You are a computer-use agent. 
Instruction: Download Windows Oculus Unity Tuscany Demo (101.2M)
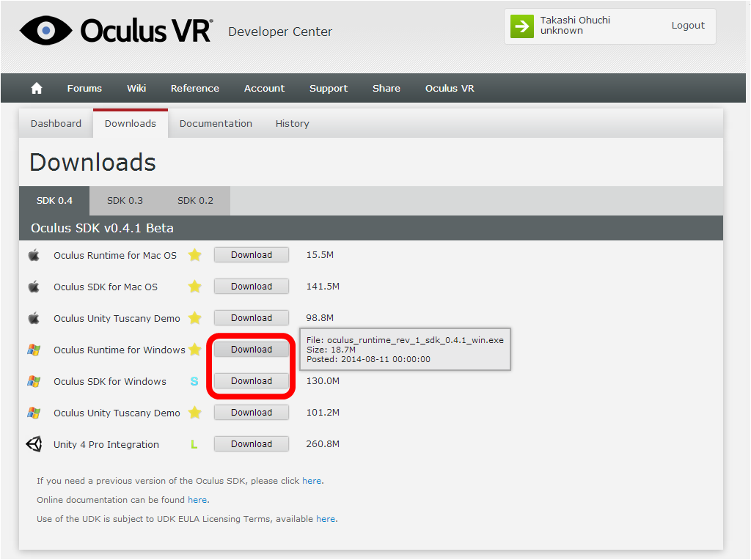pos(251,413)
